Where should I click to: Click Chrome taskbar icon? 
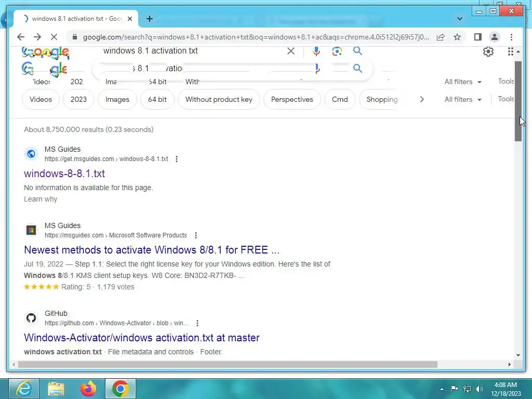click(x=121, y=389)
